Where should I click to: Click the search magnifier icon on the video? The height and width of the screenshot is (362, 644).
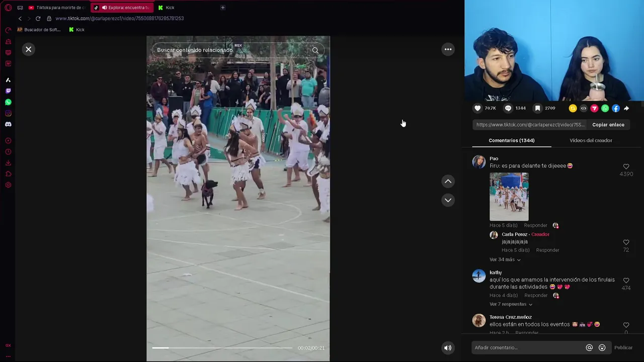(315, 50)
